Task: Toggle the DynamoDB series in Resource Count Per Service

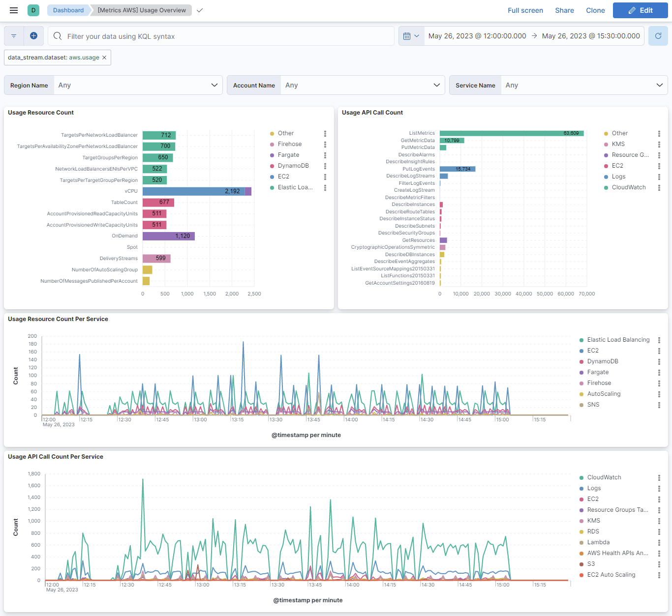Action: tap(602, 361)
